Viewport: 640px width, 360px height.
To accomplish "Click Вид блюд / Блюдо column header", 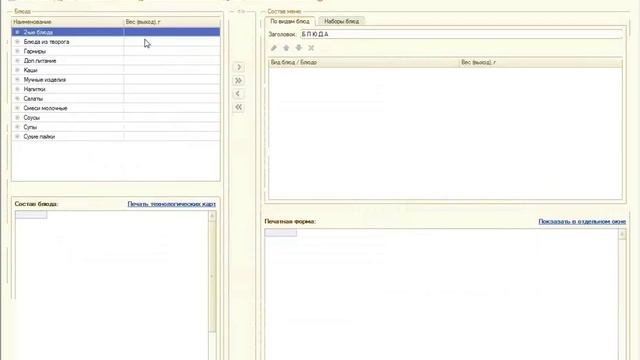I will pos(364,62).
